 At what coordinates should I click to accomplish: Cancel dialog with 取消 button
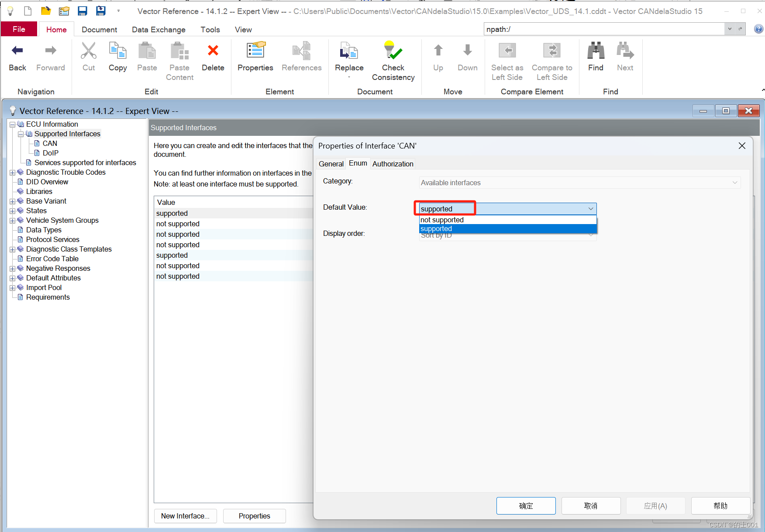591,506
